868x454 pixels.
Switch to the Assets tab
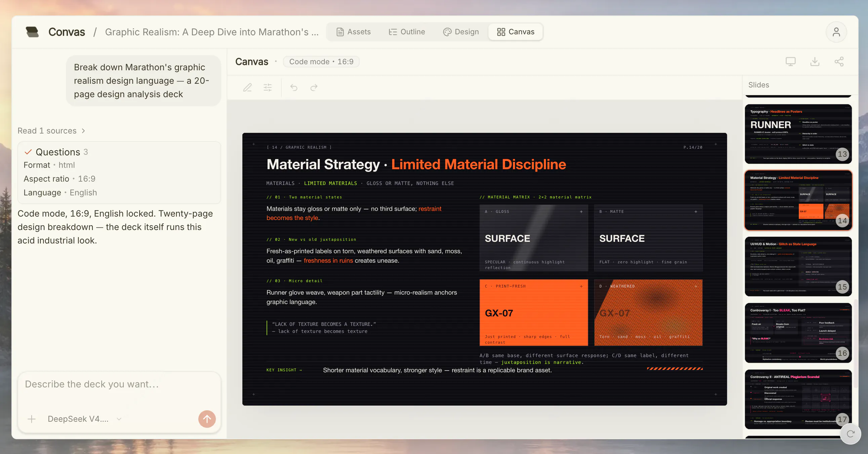click(353, 32)
